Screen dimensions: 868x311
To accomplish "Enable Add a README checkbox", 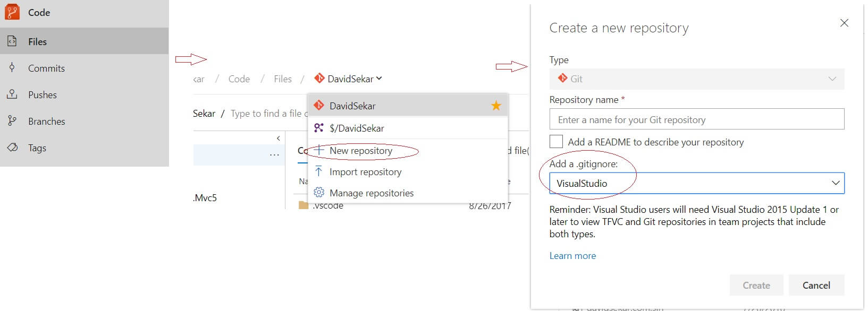I will (x=556, y=141).
